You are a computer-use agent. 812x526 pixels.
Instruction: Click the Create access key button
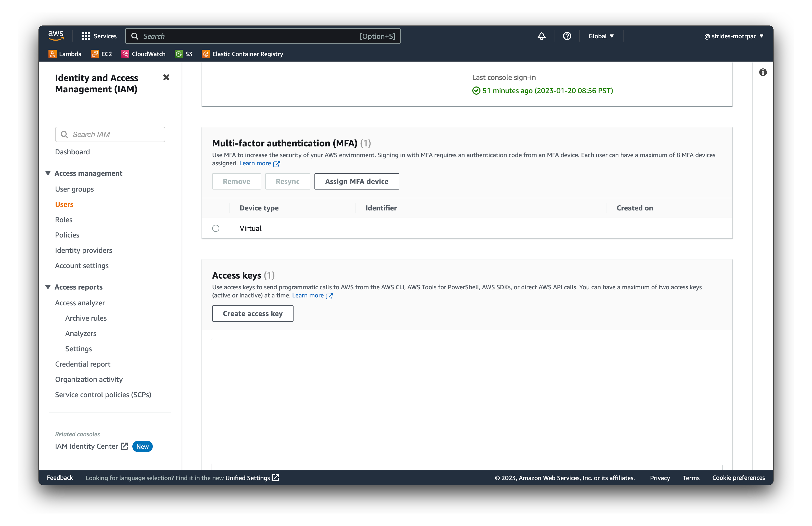point(252,313)
